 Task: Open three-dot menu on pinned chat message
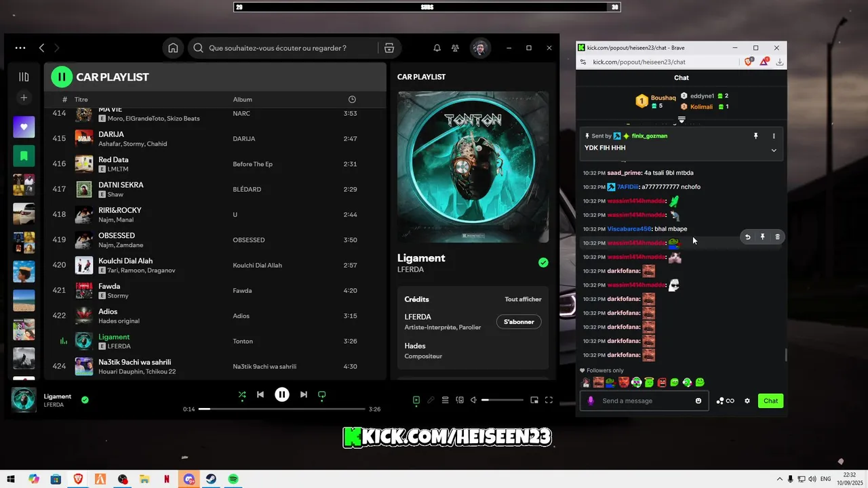click(774, 136)
